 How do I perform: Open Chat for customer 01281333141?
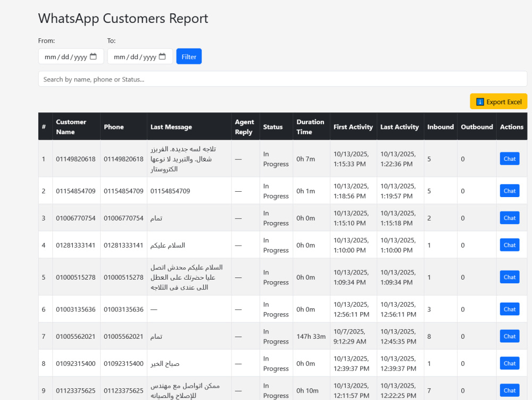point(509,245)
